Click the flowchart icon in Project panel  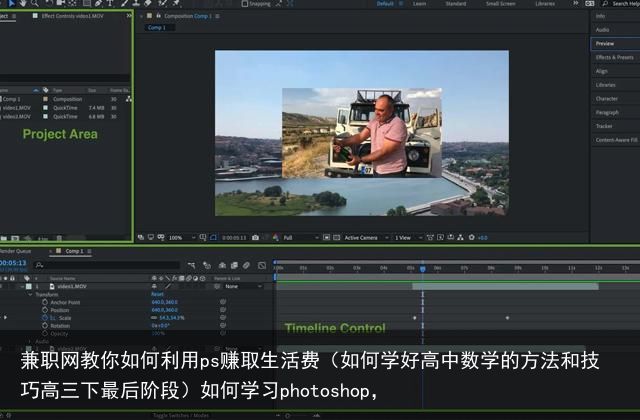(129, 99)
